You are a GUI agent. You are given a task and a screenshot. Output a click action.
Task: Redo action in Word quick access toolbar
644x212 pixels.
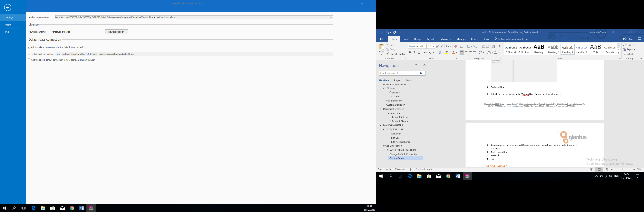click(x=395, y=33)
